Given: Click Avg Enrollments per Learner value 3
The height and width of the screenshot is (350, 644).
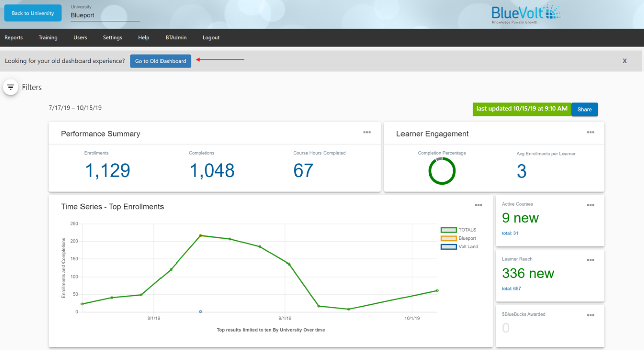Looking at the screenshot, I should coord(522,171).
